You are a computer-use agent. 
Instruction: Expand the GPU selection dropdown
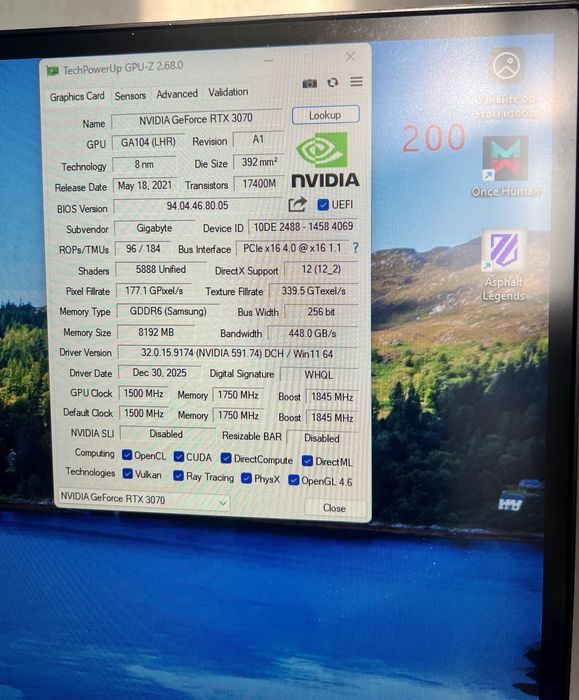[144, 500]
